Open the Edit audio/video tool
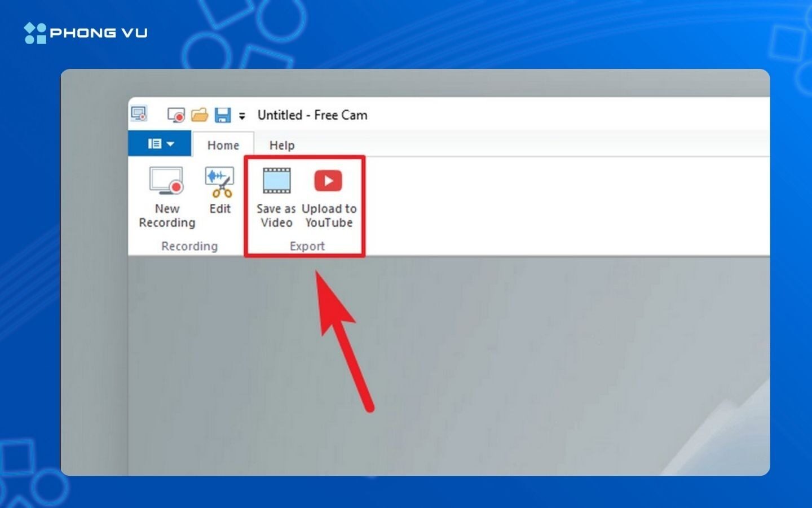 (220, 191)
